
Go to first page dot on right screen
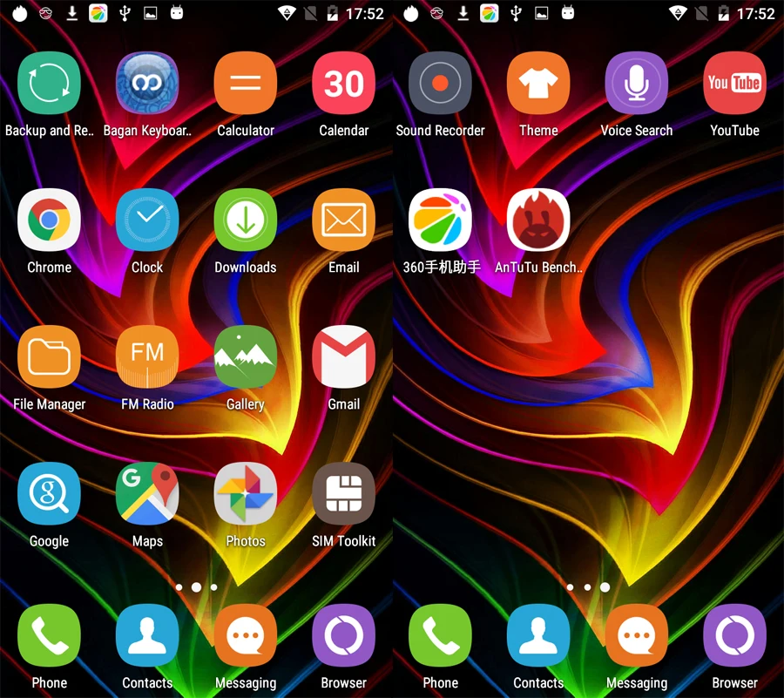[x=570, y=587]
